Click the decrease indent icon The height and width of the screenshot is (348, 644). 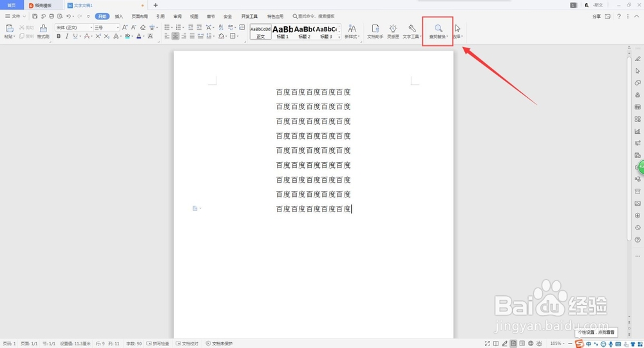click(x=191, y=28)
